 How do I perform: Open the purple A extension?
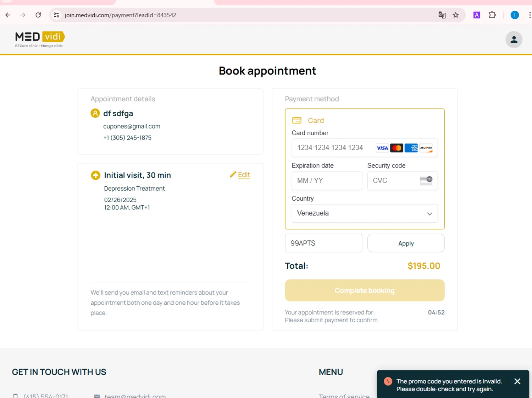(x=477, y=15)
